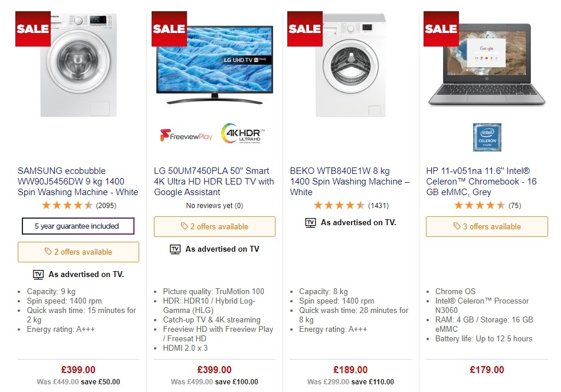Open the SAMSUNG ecobubble WW90J5456DW product link
Screen dimensions: 561x392
[77, 182]
